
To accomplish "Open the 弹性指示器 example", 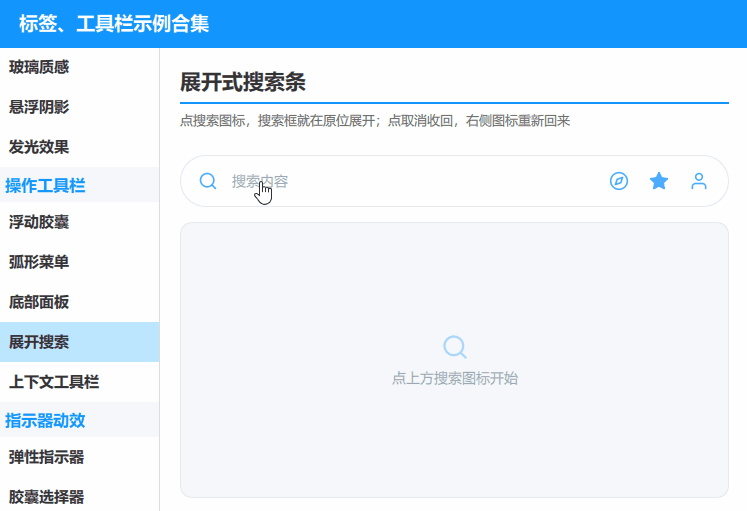I will point(80,457).
